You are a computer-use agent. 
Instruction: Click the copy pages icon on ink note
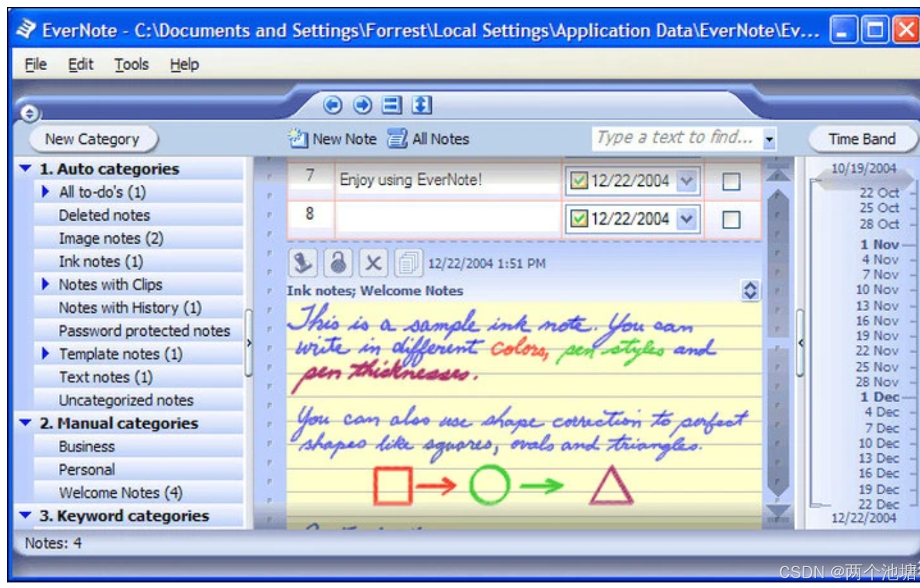(x=408, y=262)
